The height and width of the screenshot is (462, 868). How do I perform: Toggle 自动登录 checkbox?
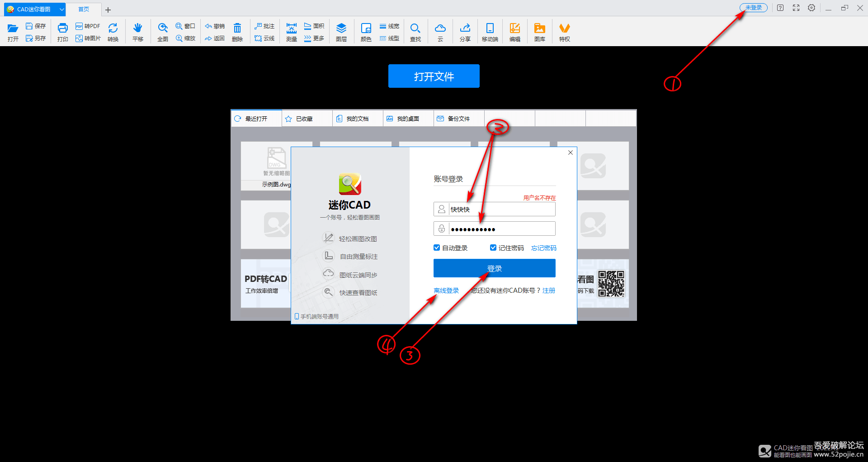[437, 248]
